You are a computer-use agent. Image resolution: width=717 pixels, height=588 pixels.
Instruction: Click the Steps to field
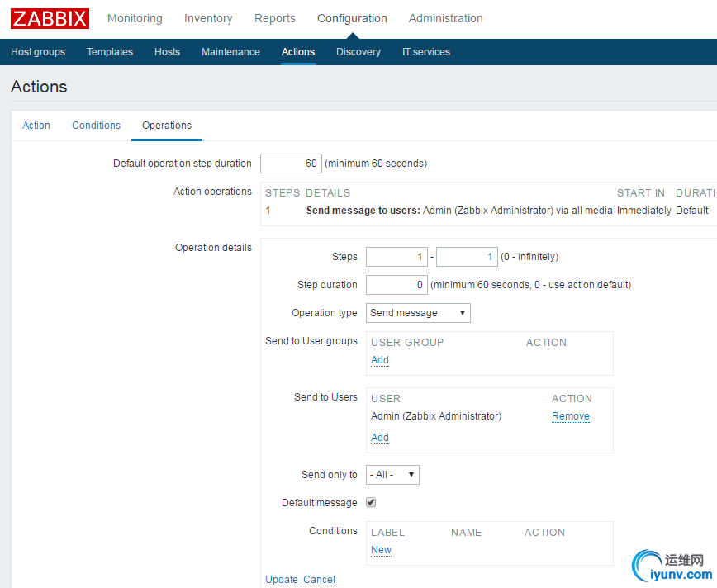(467, 257)
